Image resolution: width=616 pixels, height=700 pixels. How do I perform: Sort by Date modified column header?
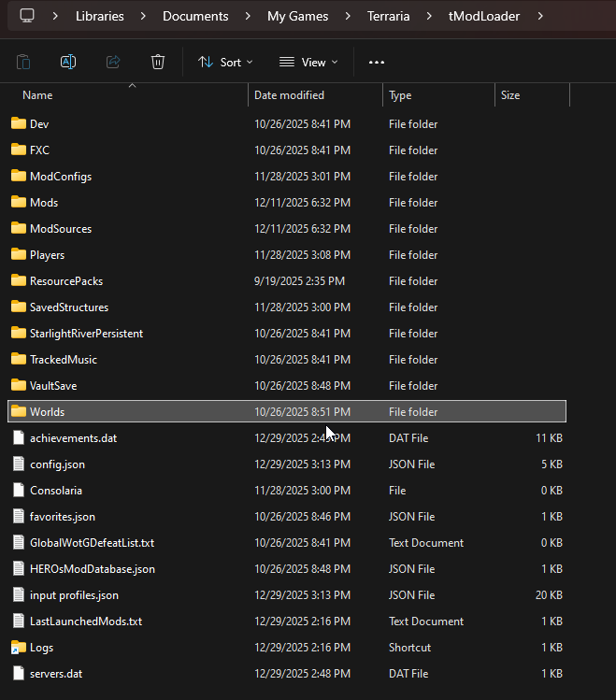289,95
